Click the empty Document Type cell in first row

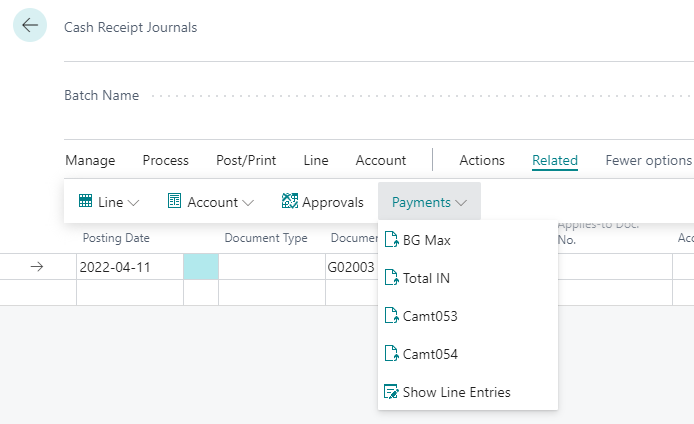pos(272,266)
